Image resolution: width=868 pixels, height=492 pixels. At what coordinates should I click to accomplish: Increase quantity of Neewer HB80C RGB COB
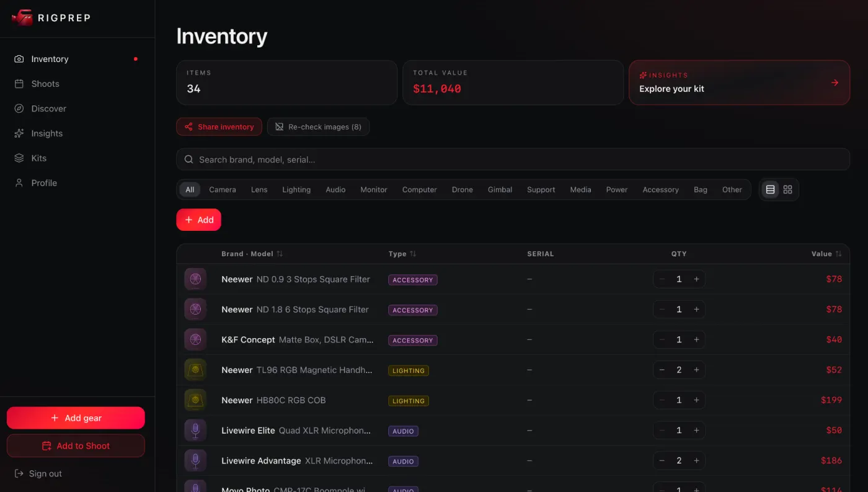tap(696, 400)
